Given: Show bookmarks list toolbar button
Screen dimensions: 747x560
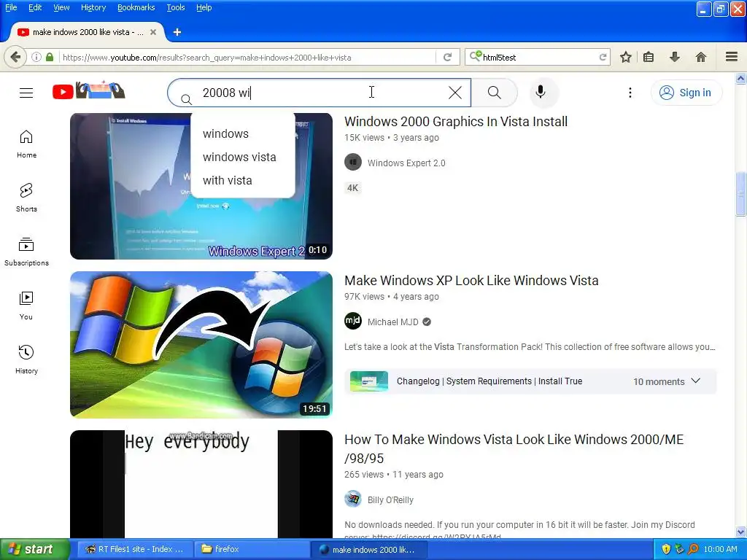Looking at the screenshot, I should [x=649, y=57].
